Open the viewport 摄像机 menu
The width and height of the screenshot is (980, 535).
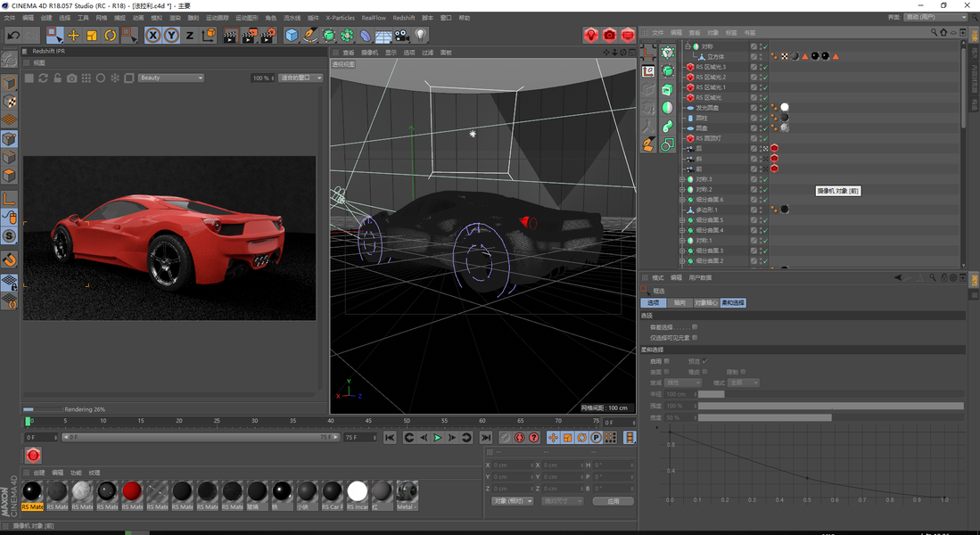tap(369, 53)
